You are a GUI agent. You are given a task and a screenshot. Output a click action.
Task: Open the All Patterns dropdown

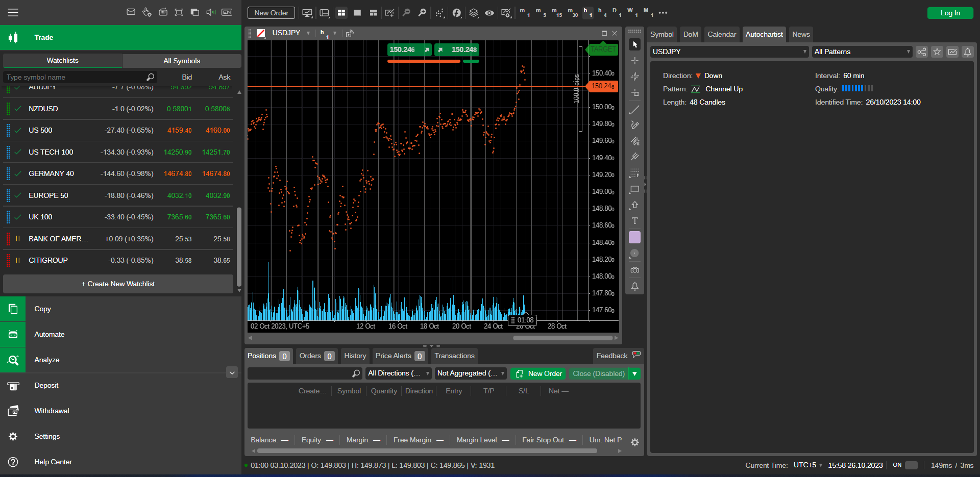coord(862,52)
